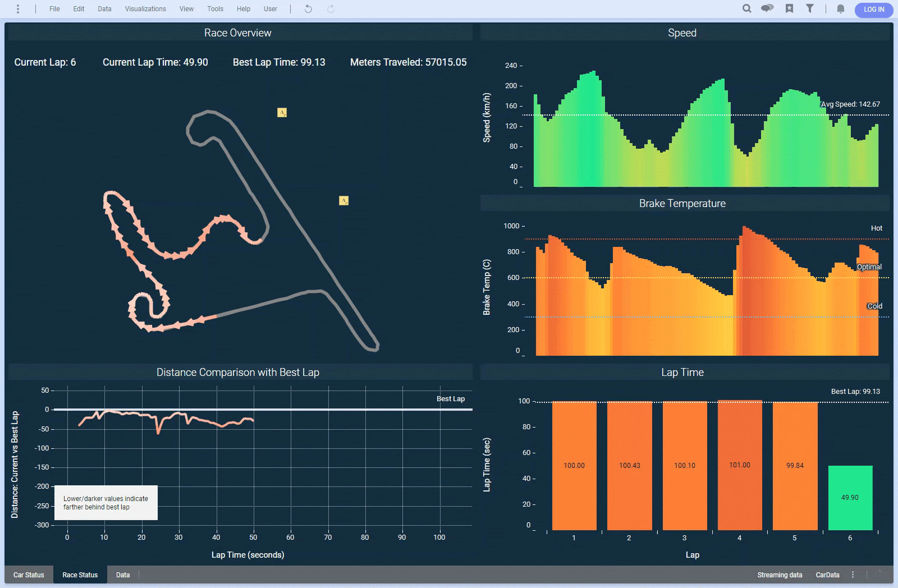The height and width of the screenshot is (588, 898).
Task: Click the bookmark star icon
Action: click(x=789, y=8)
